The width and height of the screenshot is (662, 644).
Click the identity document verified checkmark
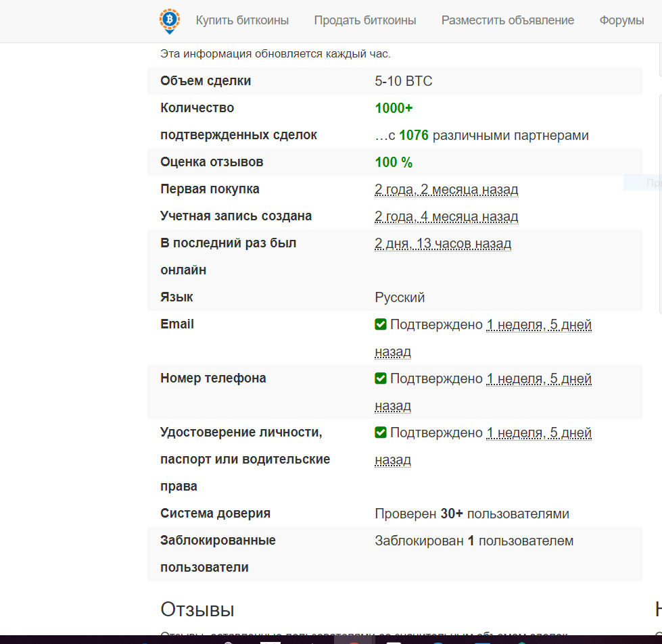click(381, 432)
